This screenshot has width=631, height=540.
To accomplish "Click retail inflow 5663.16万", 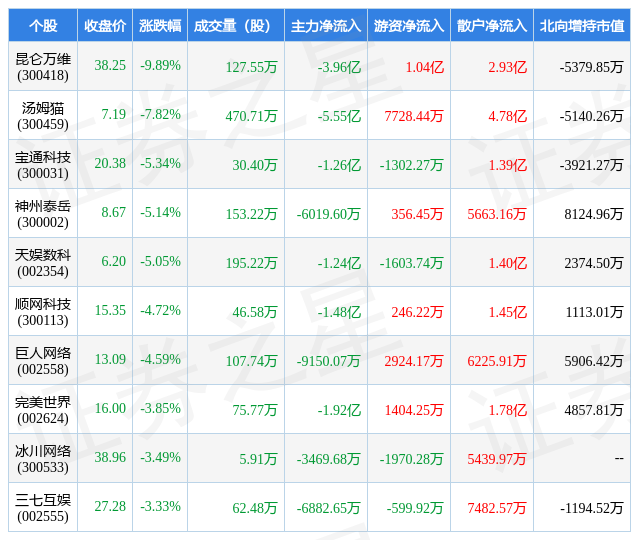I will 497,214.
